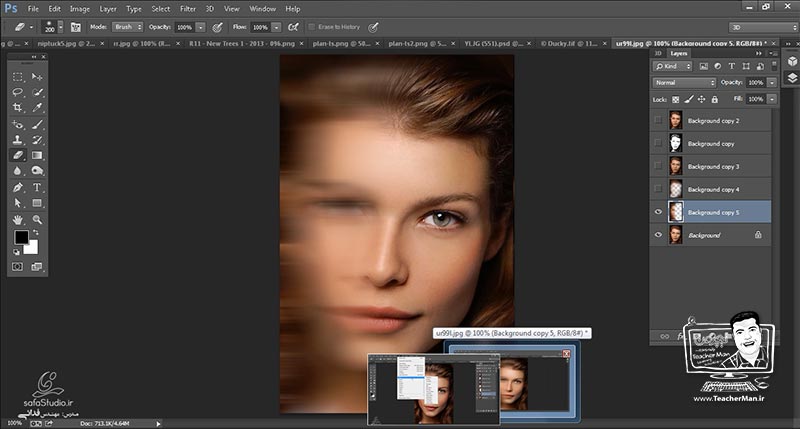Select the Brush tool in toolbox
The height and width of the screenshot is (429, 800).
(x=37, y=124)
